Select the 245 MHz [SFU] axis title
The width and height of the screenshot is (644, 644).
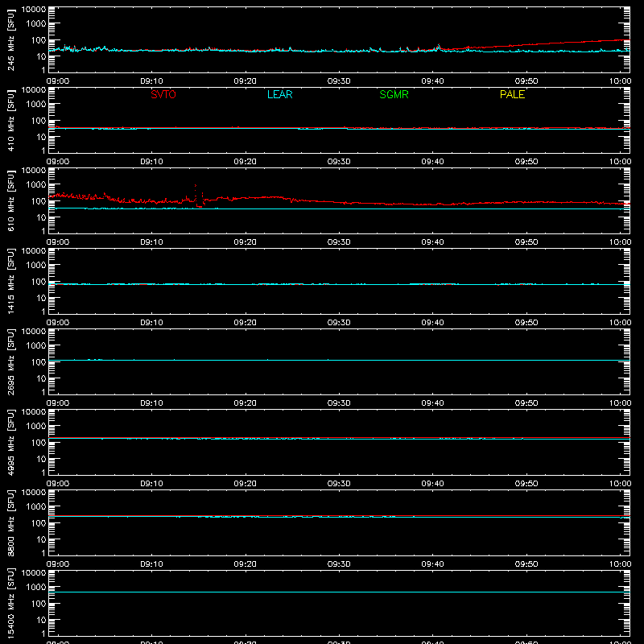point(10,40)
